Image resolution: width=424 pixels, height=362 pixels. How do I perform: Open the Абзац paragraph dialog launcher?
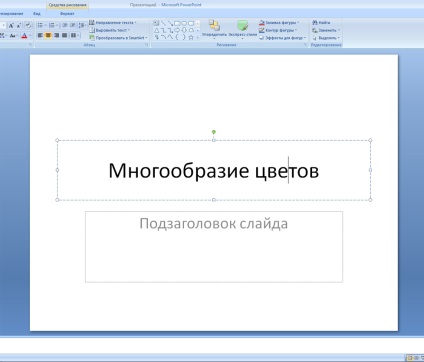click(x=146, y=44)
